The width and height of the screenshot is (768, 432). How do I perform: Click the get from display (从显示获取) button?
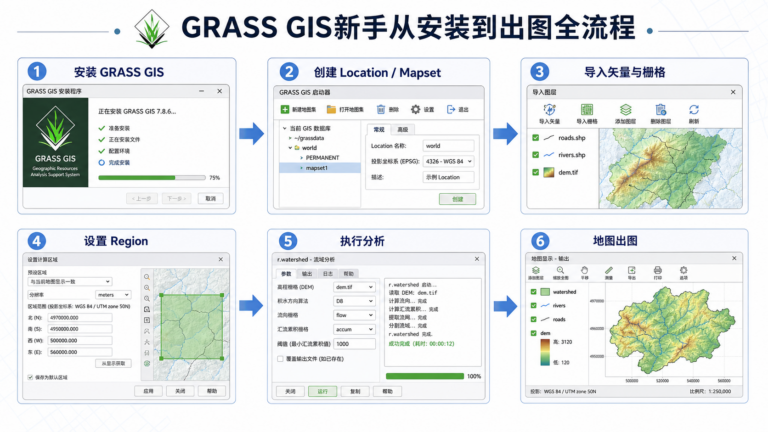(x=113, y=363)
